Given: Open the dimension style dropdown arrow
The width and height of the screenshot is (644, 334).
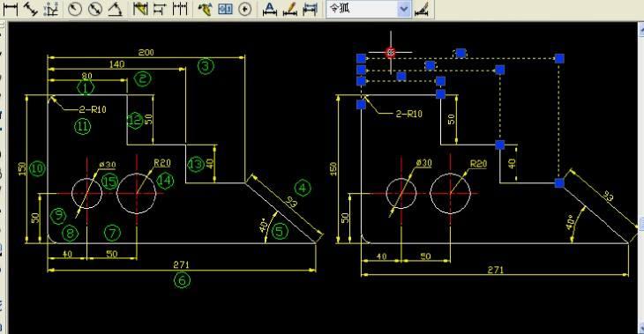Looking at the screenshot, I should click(404, 9).
